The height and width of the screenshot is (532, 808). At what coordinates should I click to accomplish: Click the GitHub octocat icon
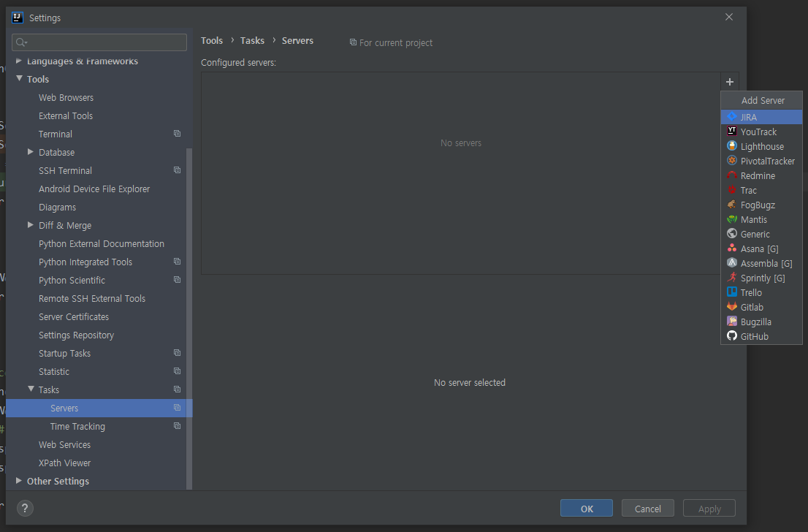coord(732,335)
